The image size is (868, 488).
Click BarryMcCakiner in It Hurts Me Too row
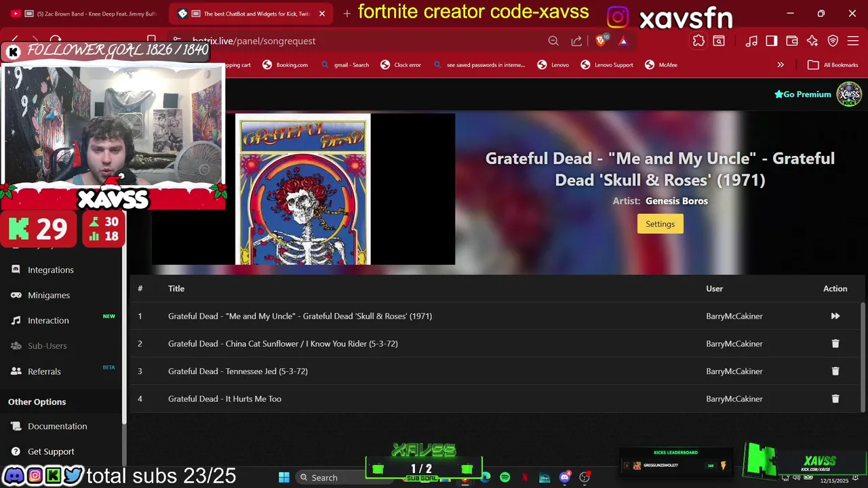[x=734, y=399]
